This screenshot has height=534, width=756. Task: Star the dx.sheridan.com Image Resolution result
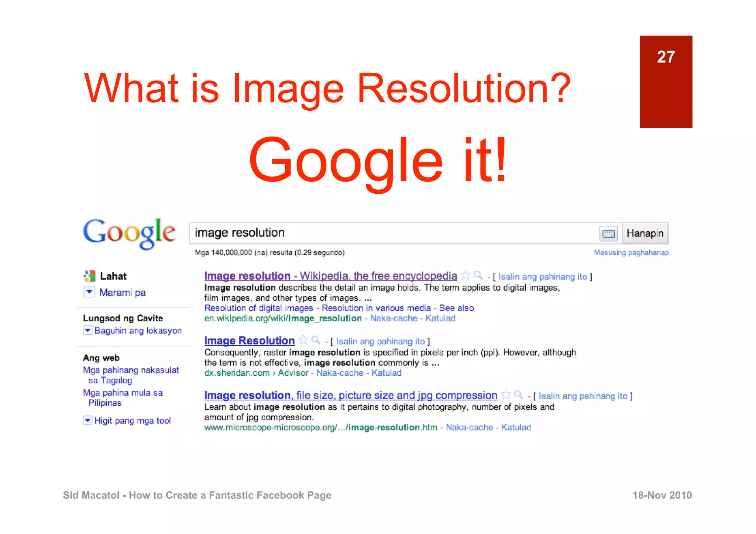[x=303, y=340]
